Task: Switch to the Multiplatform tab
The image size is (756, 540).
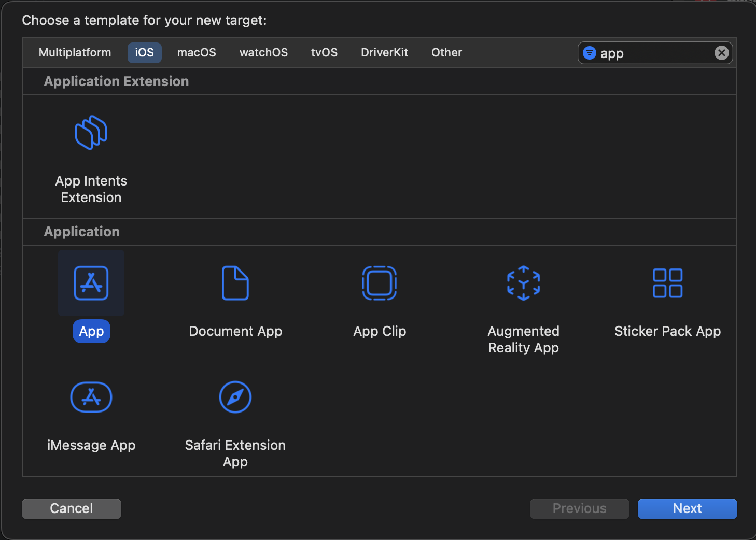Action: 75,53
